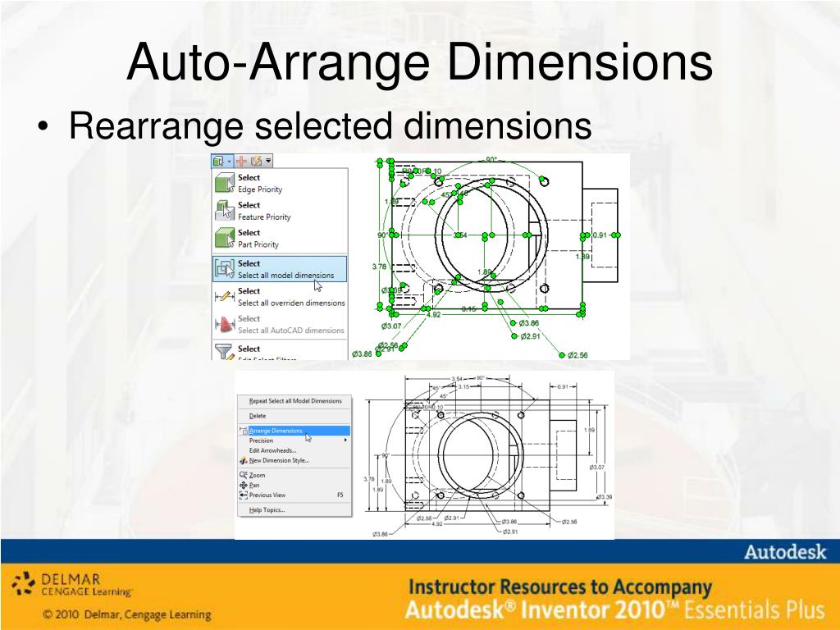Choose Select all overriden dimensions
Image resolution: width=840 pixels, height=630 pixels.
click(280, 297)
